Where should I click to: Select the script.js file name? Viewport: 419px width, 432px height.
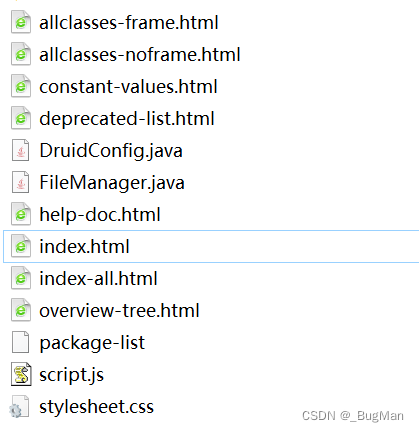click(72, 375)
